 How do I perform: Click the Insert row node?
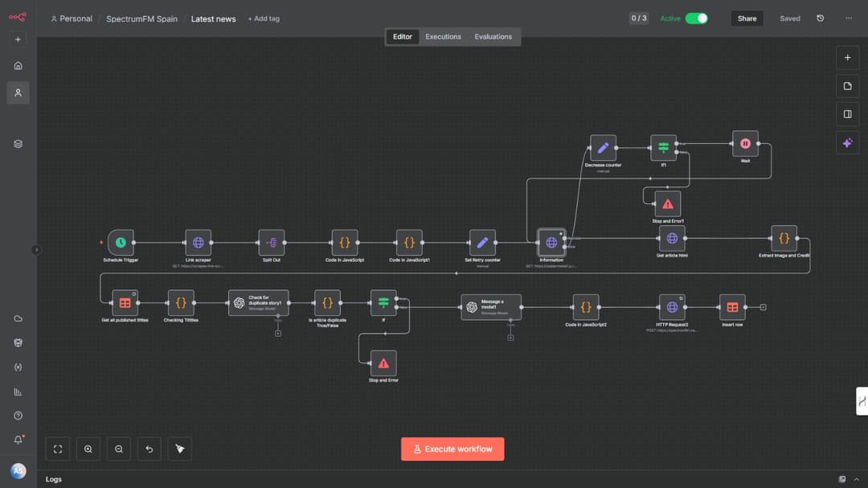732,307
